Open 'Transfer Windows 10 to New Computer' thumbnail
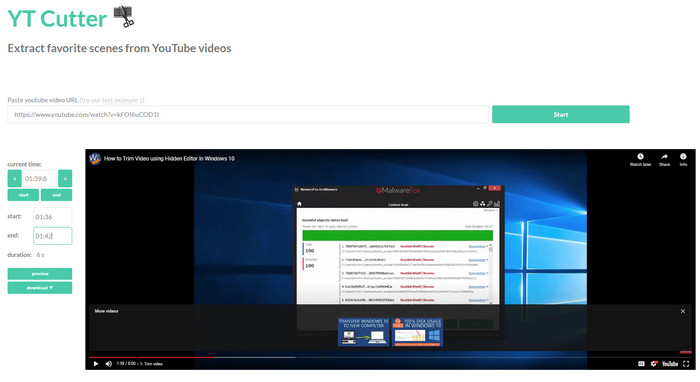700x382 pixels. [x=363, y=332]
